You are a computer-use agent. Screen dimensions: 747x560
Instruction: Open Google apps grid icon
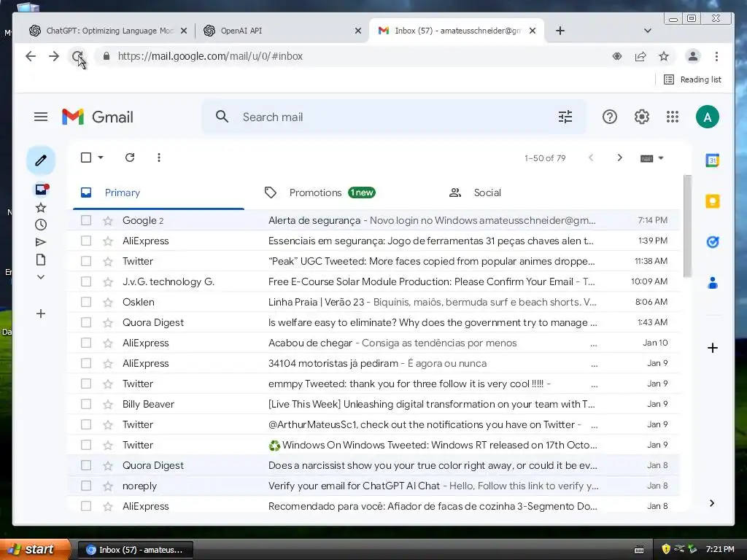click(x=673, y=117)
